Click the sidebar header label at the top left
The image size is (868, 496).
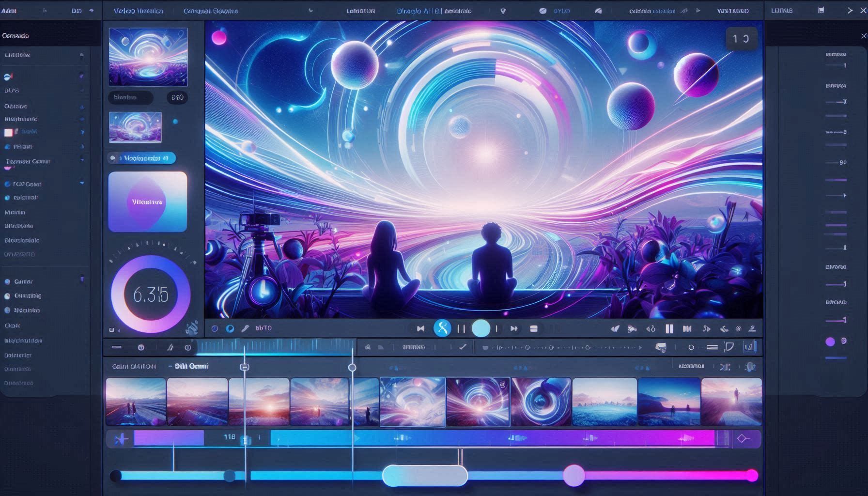click(15, 36)
